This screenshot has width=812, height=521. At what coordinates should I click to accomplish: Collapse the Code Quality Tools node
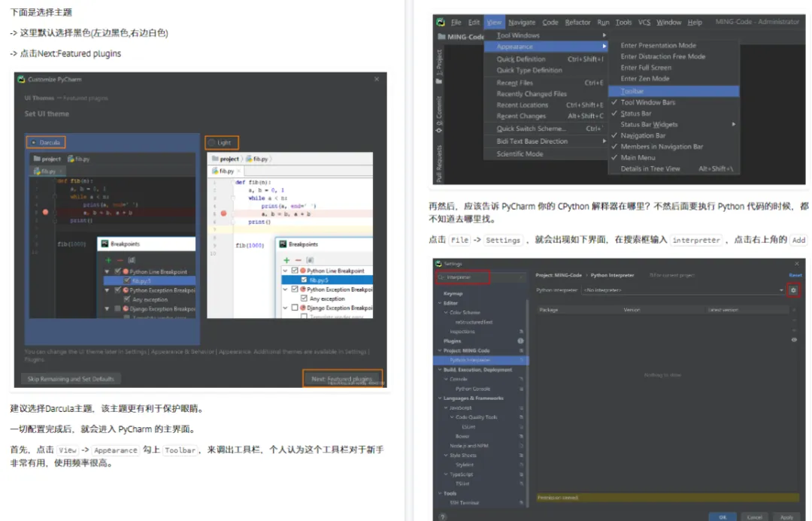click(x=452, y=417)
